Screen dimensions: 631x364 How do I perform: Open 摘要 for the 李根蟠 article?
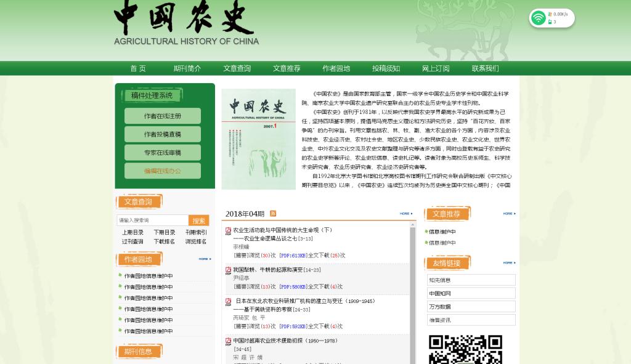coord(241,256)
